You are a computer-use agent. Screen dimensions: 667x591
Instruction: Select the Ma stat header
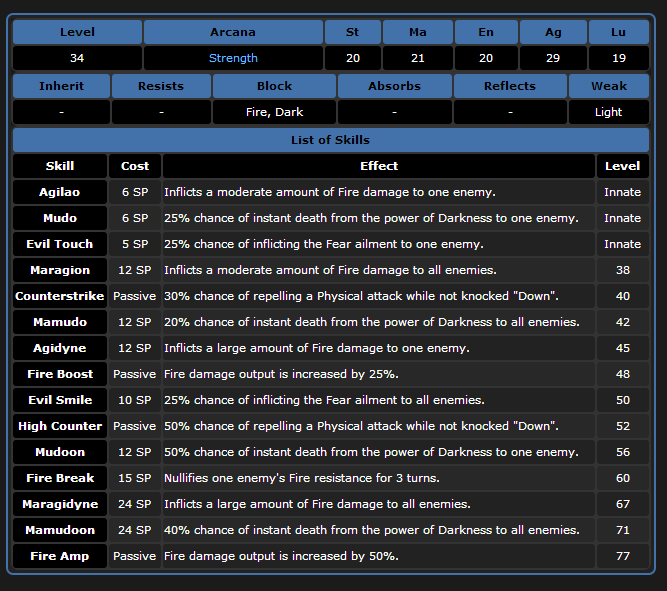pos(418,32)
